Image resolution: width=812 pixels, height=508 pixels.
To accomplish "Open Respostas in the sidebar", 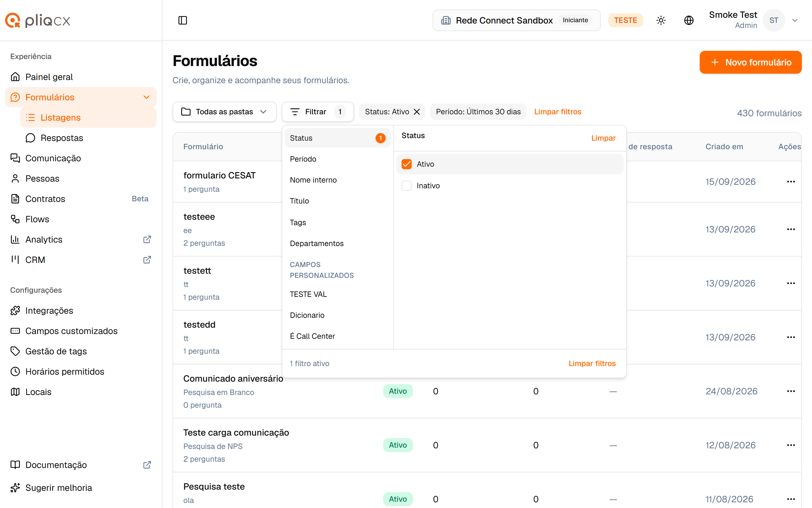I will [x=88, y=138].
